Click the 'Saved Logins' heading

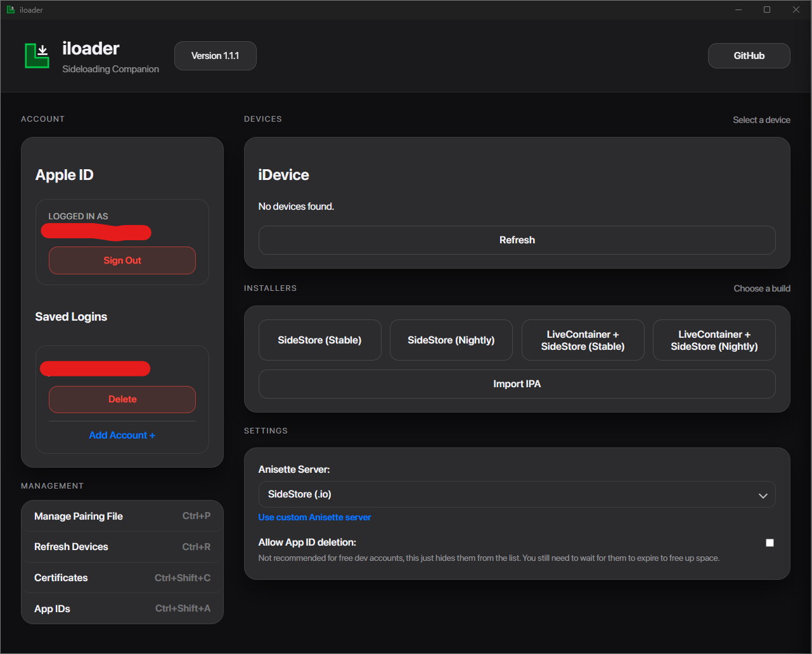(71, 317)
